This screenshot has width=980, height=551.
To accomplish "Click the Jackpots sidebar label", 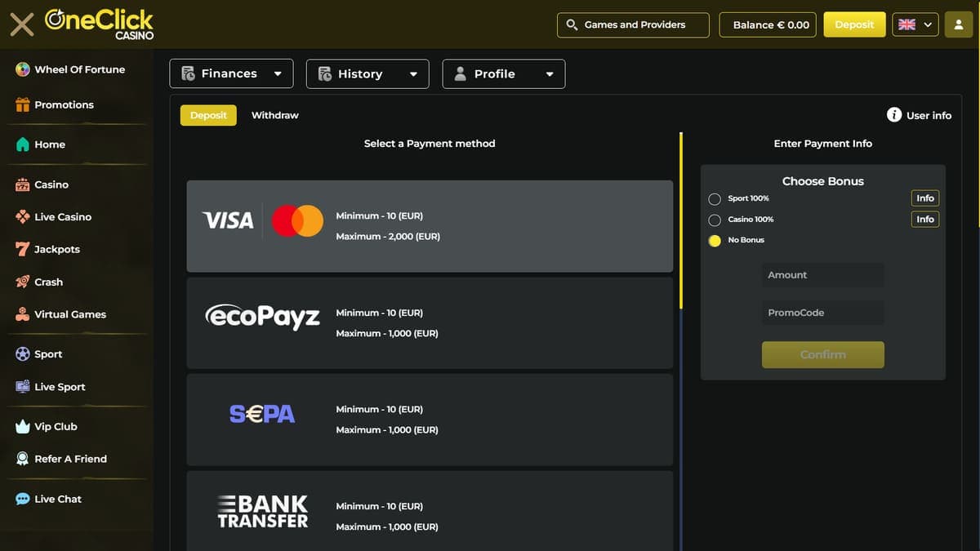I will pos(57,250).
